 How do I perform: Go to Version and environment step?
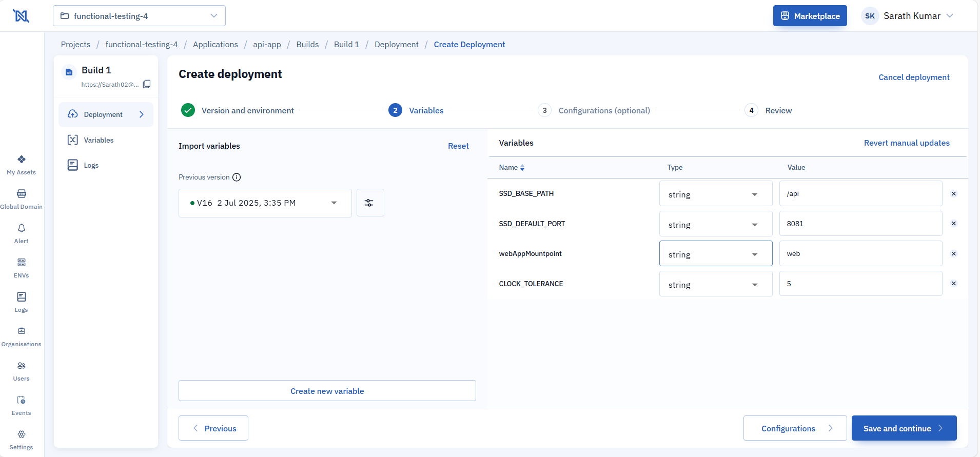pyautogui.click(x=238, y=110)
